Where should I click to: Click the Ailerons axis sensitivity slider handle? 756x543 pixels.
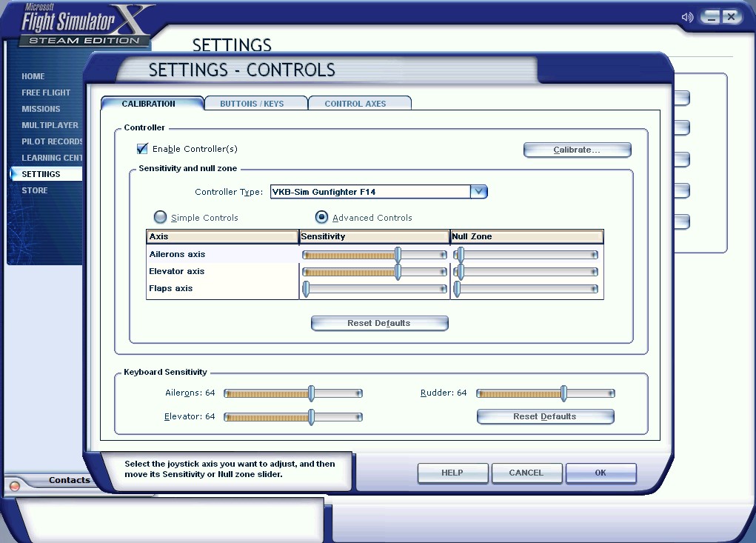pos(398,254)
